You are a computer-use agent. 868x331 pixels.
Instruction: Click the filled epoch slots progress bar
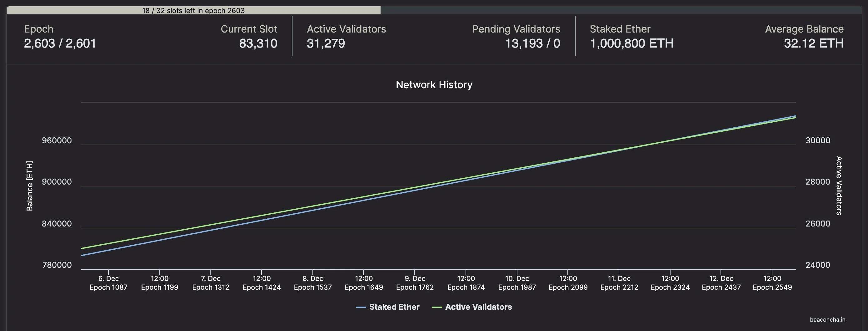coord(193,10)
